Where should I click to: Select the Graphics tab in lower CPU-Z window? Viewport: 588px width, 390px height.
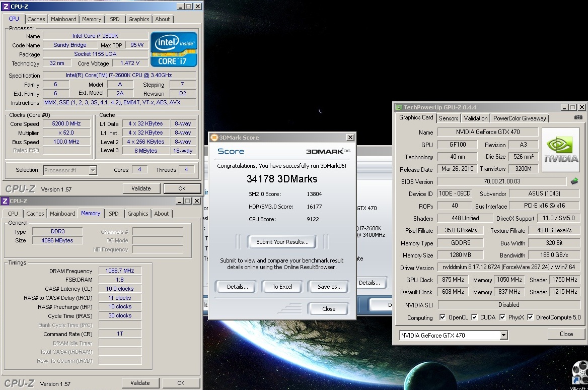click(x=138, y=214)
